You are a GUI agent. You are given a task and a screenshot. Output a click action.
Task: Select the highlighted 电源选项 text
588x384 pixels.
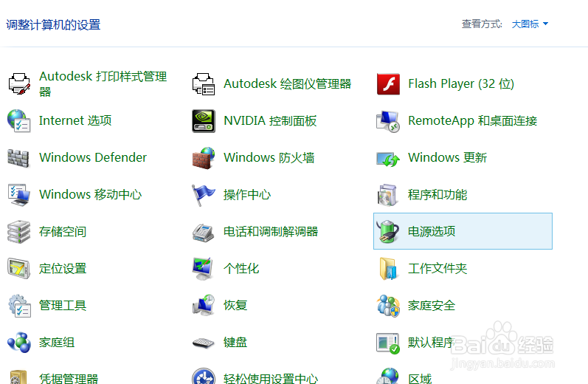pyautogui.click(x=432, y=231)
